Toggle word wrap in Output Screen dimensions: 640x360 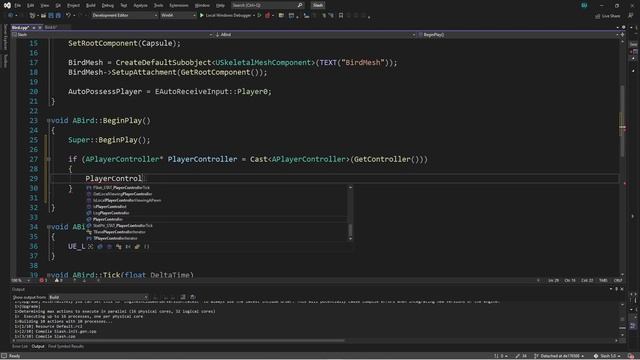coord(193,297)
